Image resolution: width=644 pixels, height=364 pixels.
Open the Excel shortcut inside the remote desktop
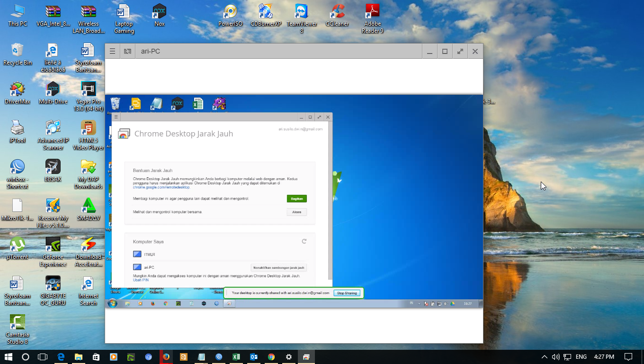[x=198, y=103]
